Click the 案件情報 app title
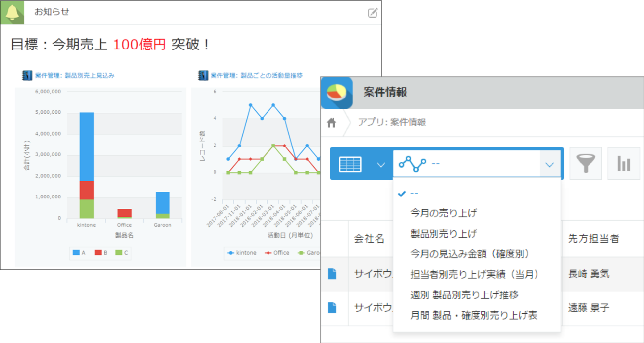The height and width of the screenshot is (343, 644). click(385, 93)
